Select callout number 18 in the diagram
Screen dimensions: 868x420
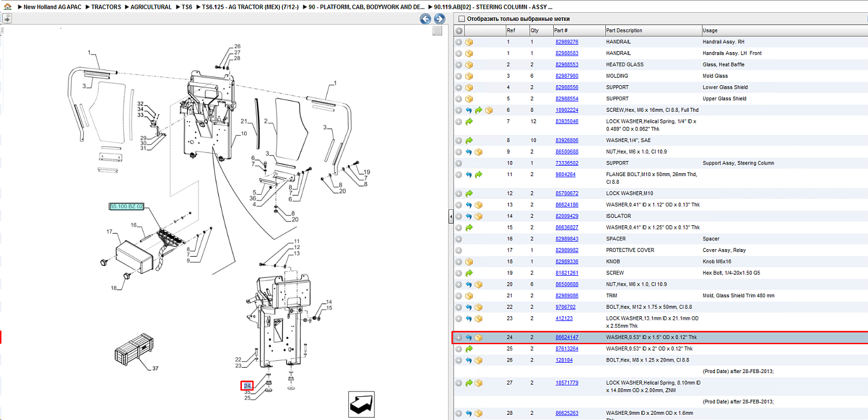115,288
